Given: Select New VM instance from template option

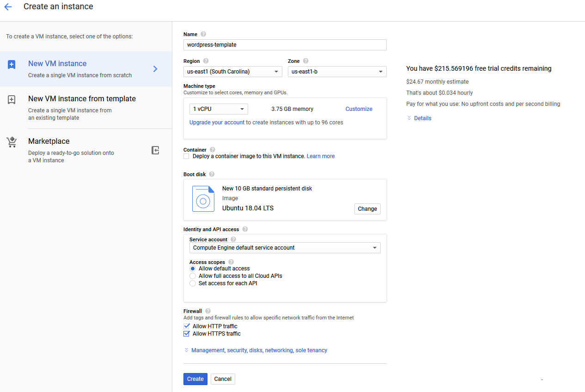Looking at the screenshot, I should click(x=86, y=108).
